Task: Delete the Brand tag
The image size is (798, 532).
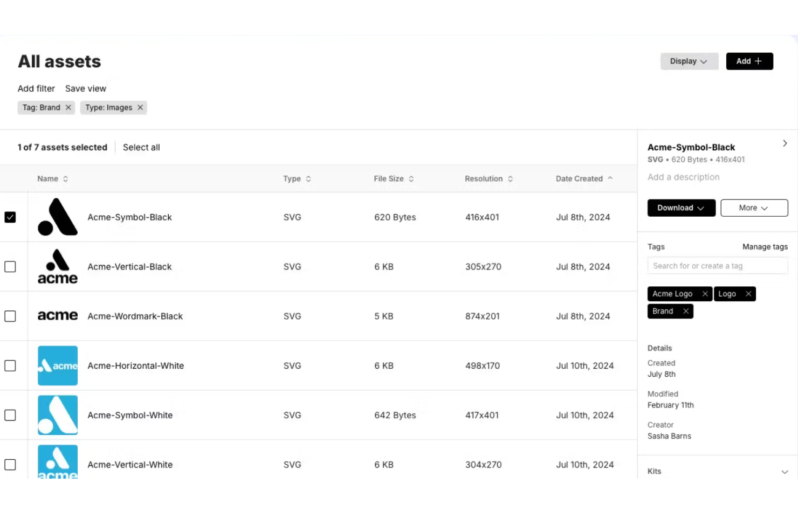Action: point(685,311)
